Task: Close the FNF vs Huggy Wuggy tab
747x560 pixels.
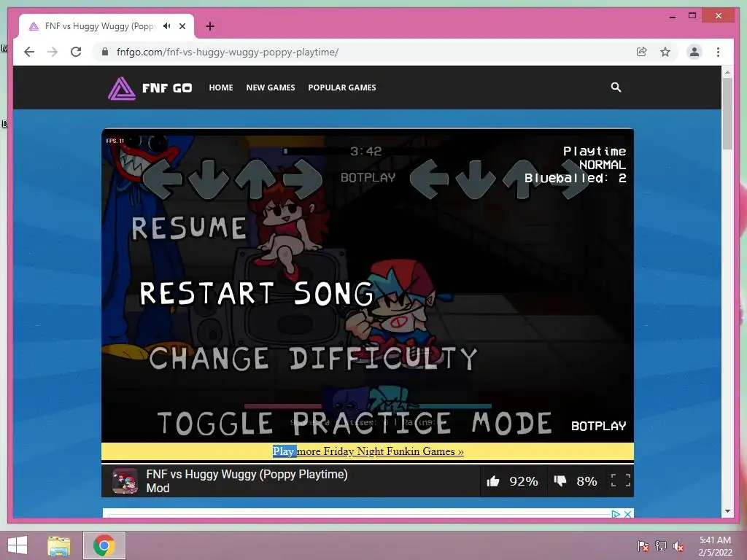Action: point(182,26)
